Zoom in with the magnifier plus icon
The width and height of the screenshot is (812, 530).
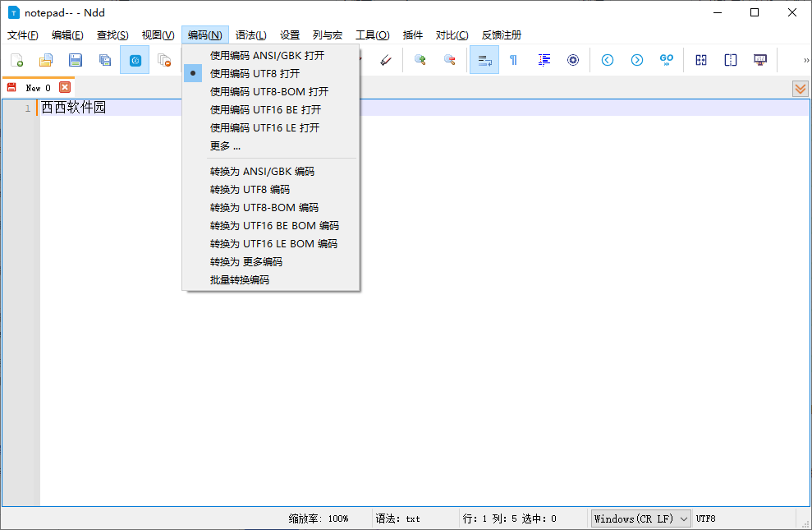(420, 60)
